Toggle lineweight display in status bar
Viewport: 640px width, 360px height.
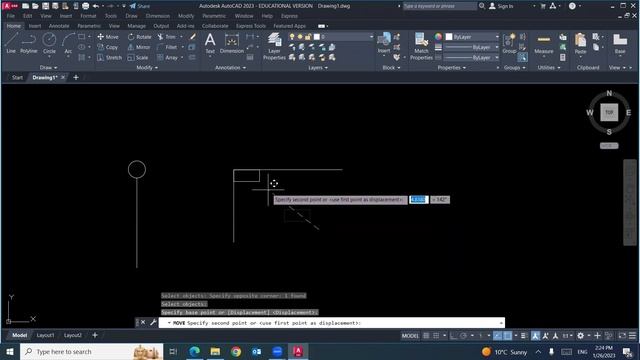tap(524, 336)
